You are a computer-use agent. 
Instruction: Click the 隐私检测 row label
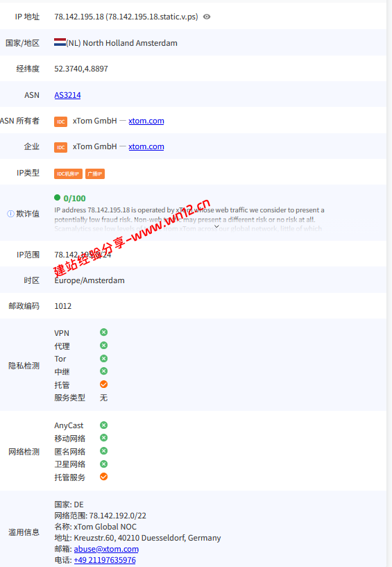(24, 366)
